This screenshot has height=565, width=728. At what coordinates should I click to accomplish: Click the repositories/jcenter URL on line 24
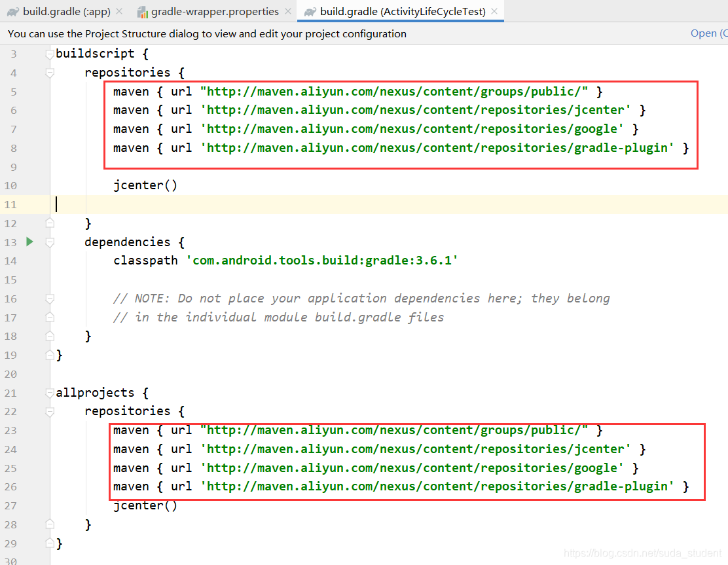point(416,449)
